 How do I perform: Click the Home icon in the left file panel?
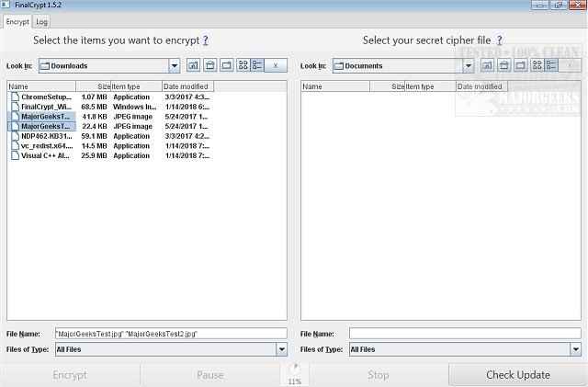[210, 66]
